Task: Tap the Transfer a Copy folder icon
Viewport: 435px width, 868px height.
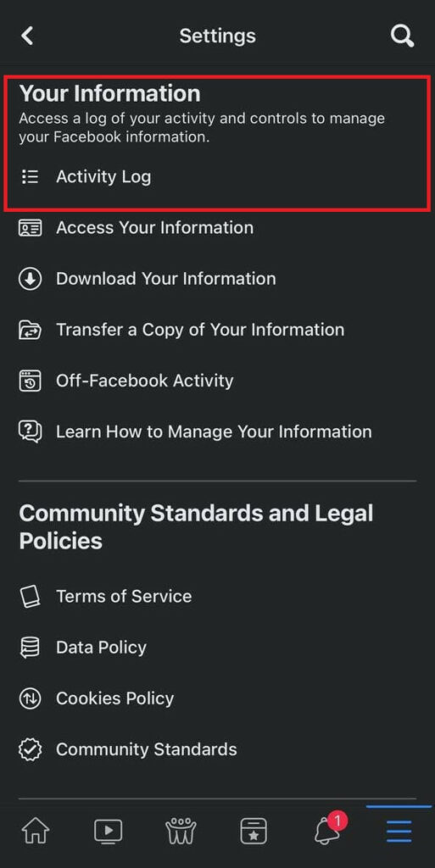Action: (30, 330)
